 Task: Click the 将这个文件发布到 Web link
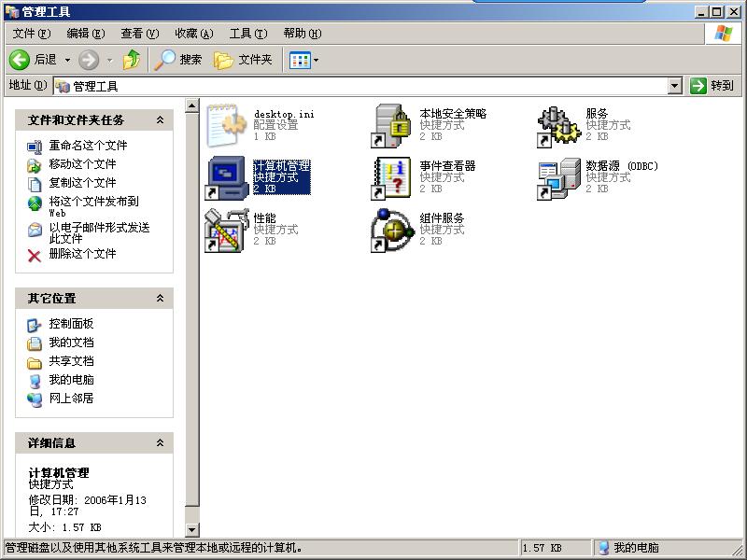point(94,206)
